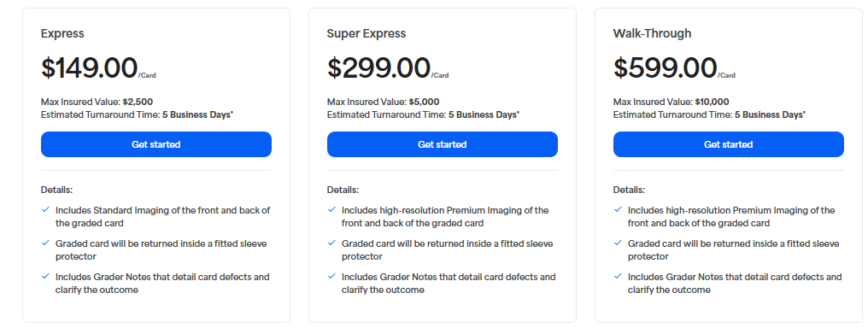Select the Express plan title
868x328 pixels.
click(62, 34)
